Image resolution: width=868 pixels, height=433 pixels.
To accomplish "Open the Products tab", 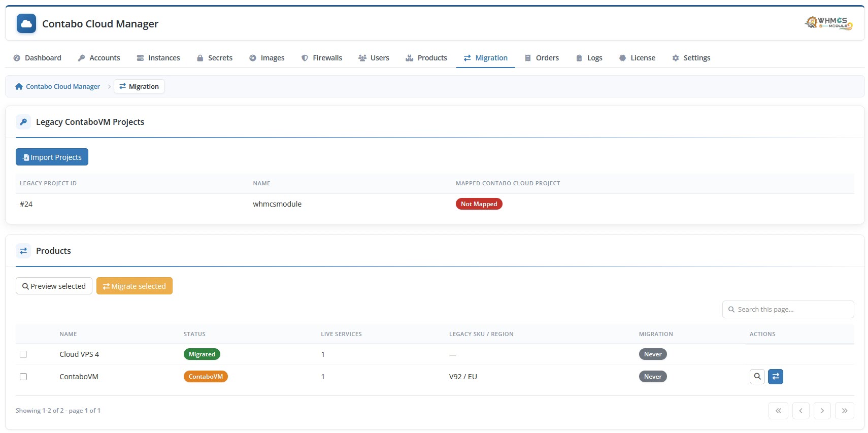I will click(x=426, y=58).
